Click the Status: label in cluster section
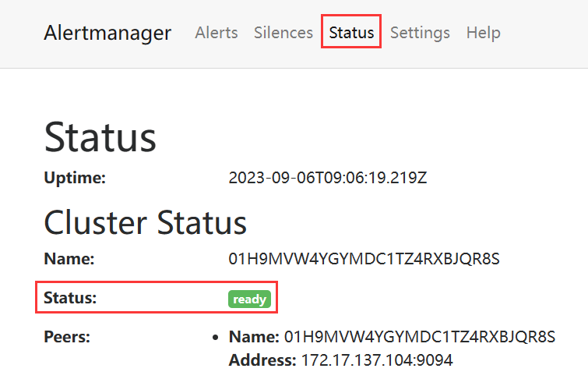Screen dimensions: 588x379 [70, 298]
